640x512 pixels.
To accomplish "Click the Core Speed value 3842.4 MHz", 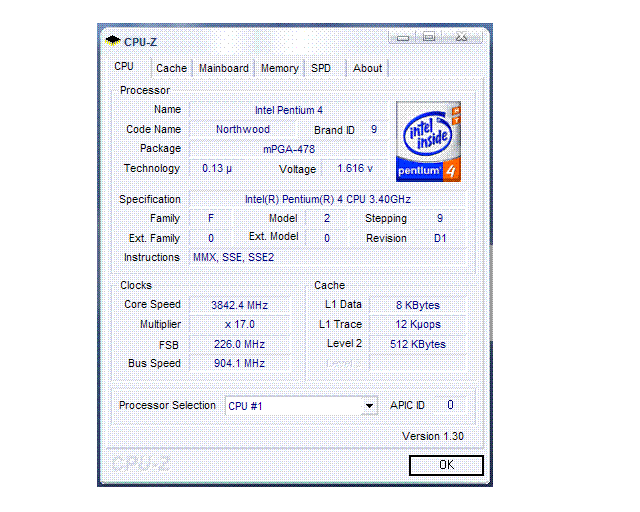I will 240,305.
